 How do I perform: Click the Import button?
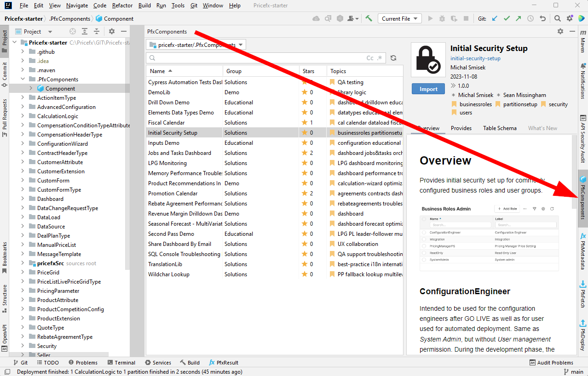coord(427,88)
